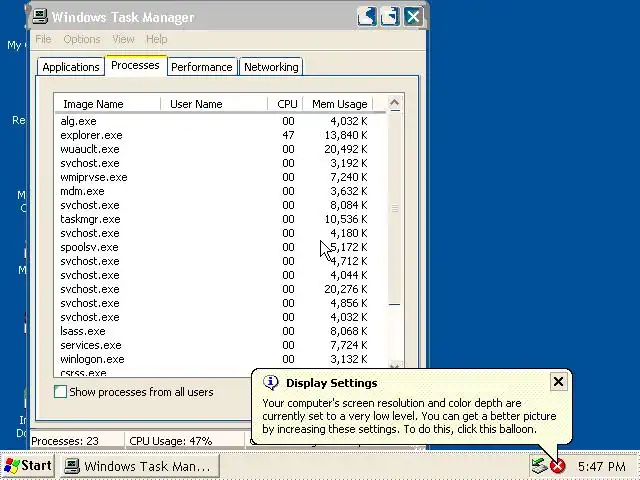This screenshot has height=480, width=640.
Task: Select the taskmgr.exe process row
Action: 220,219
